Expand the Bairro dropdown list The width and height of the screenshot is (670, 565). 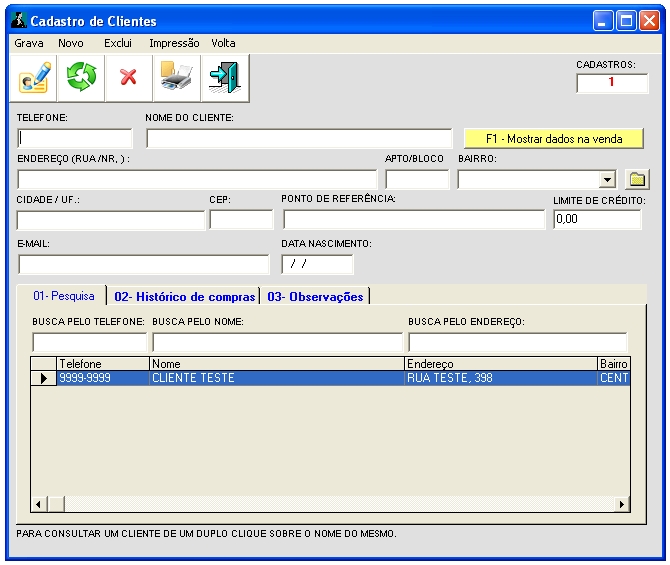607,180
